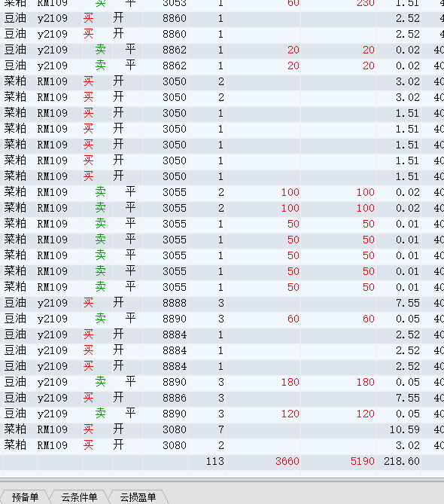
Task: Click the 113 total volume cell
Action: [x=214, y=461]
